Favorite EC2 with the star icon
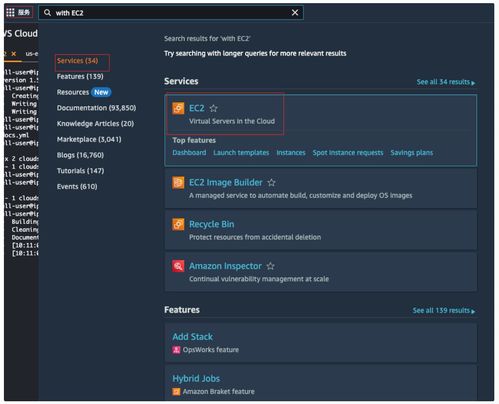This screenshot has width=499, height=404. pos(214,108)
